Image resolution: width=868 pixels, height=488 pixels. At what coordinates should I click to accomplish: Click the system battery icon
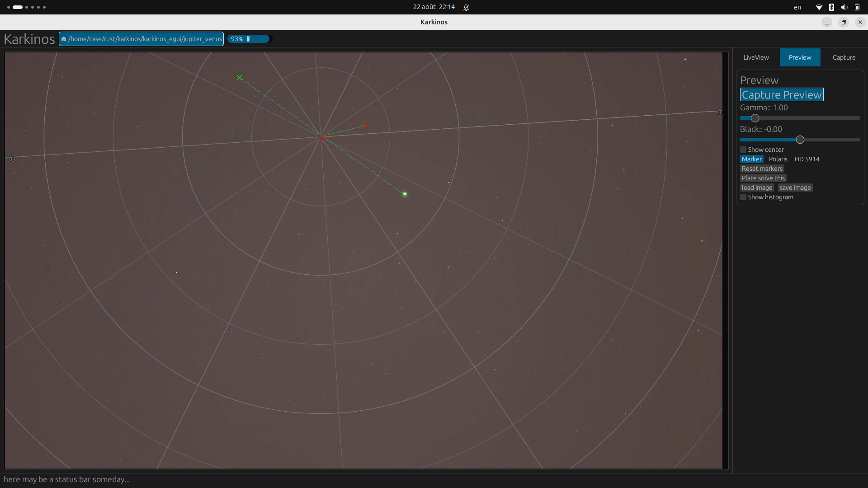coord(857,7)
